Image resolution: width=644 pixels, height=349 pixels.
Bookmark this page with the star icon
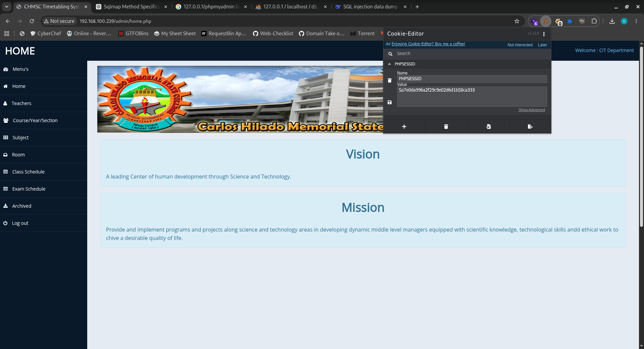tap(517, 21)
